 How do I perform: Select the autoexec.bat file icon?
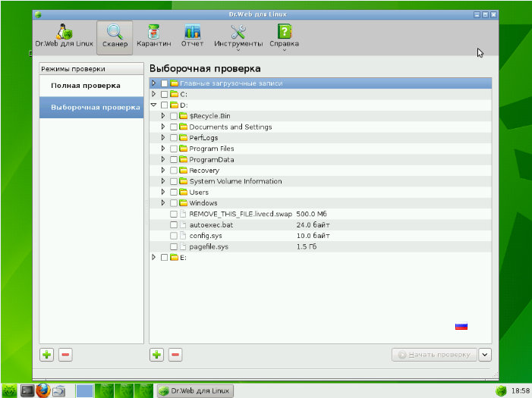click(x=183, y=224)
